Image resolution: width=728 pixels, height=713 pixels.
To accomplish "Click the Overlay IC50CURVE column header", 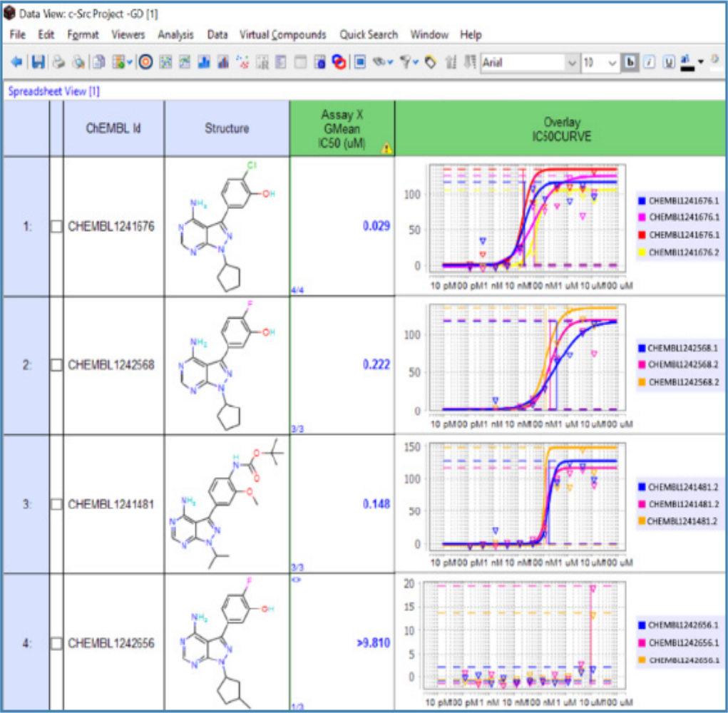I will pos(561,128).
